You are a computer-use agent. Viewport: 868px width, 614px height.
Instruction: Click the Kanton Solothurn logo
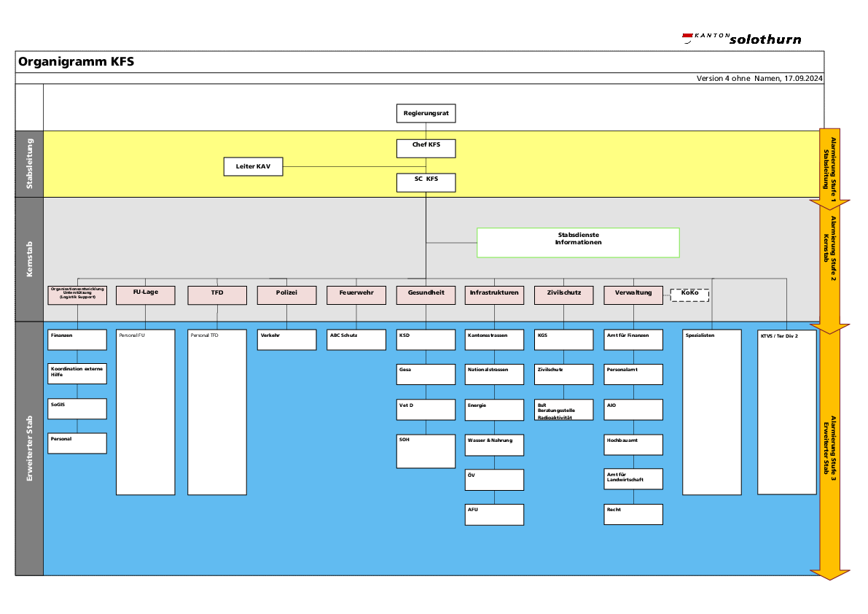coord(741,39)
